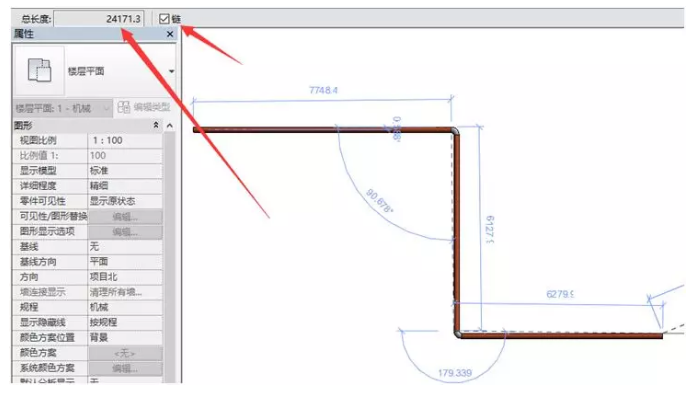This screenshot has width=695, height=396.
Task: Click the 90.678° angle dimension label
Action: click(x=379, y=201)
